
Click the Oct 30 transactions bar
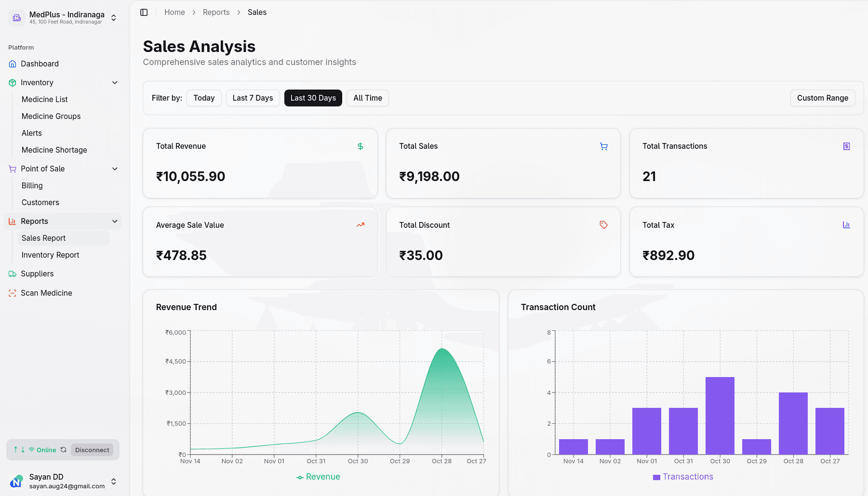720,416
